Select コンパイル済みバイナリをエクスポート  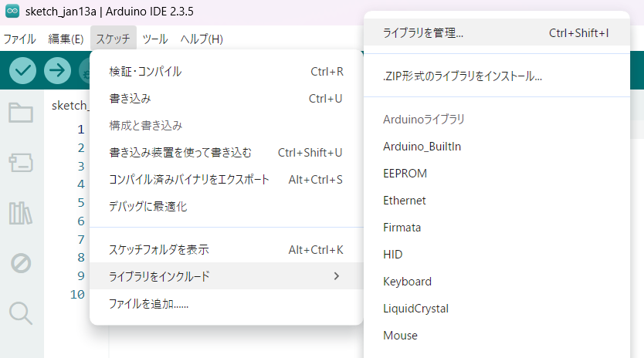pyautogui.click(x=189, y=180)
